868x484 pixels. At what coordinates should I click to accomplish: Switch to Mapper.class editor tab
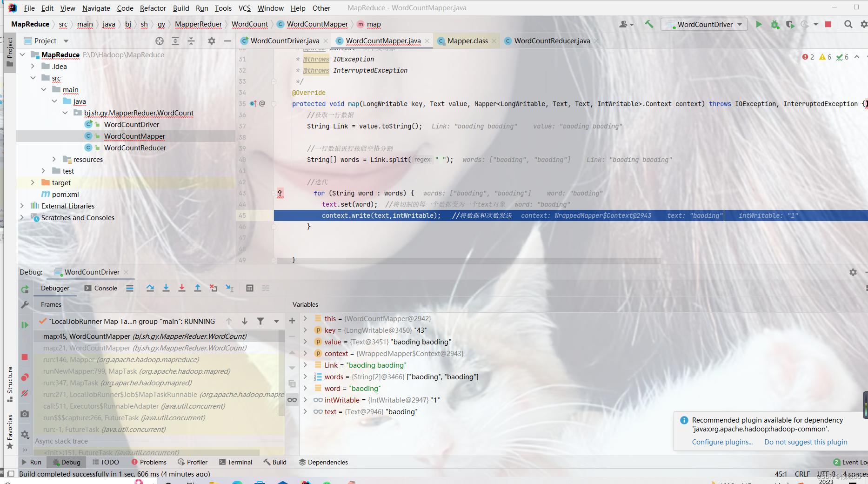467,41
